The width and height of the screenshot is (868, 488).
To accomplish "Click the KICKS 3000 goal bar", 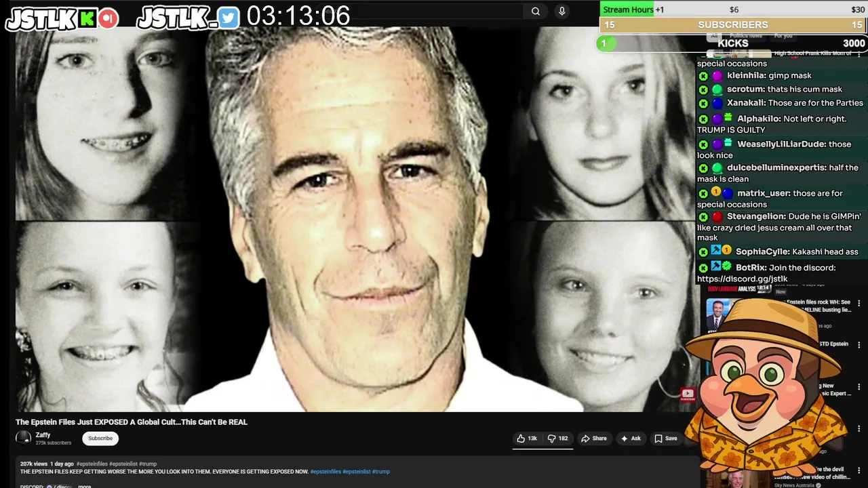I will click(x=733, y=43).
